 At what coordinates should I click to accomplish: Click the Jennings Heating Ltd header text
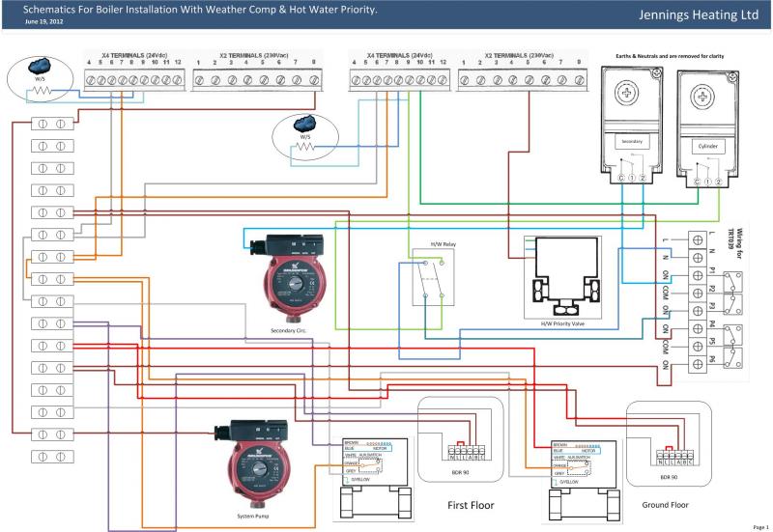tap(699, 15)
